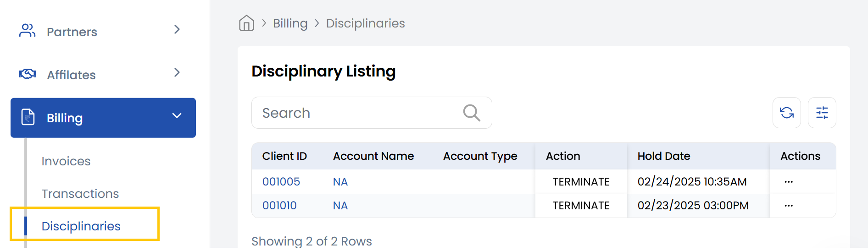868x251 pixels.
Task: Expand the Affilates menu chevron
Action: click(177, 72)
